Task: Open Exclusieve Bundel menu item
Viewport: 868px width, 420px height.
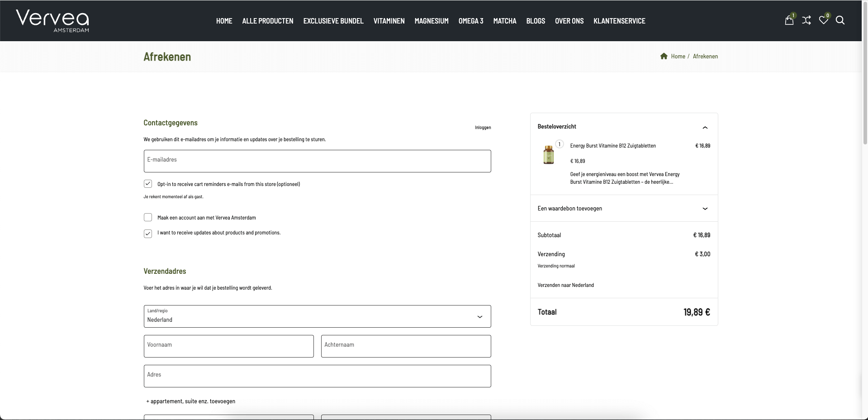Action: click(333, 21)
